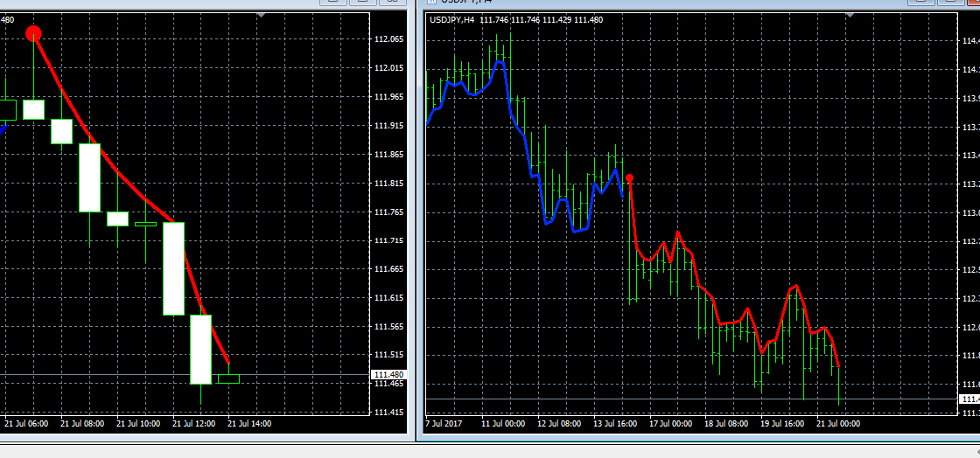
Task: Click the 7 Jul 2017 date label
Action: (444, 424)
